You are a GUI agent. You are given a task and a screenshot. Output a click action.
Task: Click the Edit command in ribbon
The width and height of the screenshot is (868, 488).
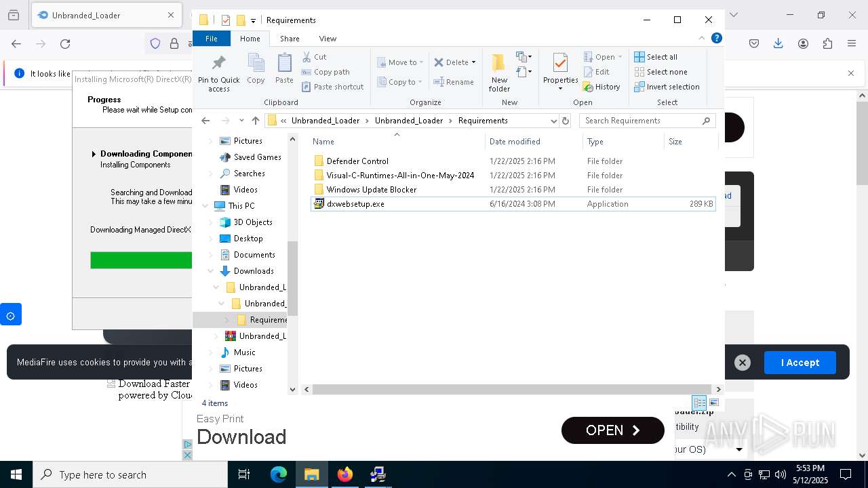tap(596, 72)
